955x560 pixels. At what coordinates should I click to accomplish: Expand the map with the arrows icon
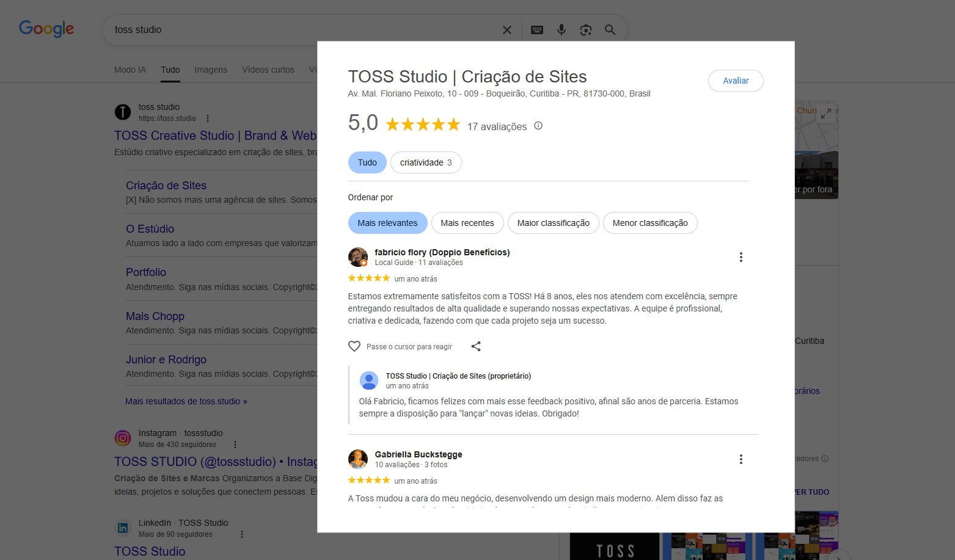tap(826, 114)
